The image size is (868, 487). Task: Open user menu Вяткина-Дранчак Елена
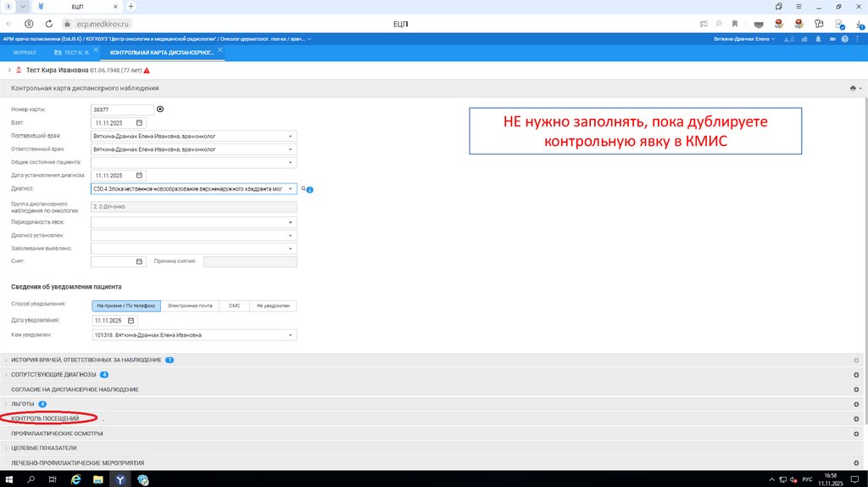(744, 39)
